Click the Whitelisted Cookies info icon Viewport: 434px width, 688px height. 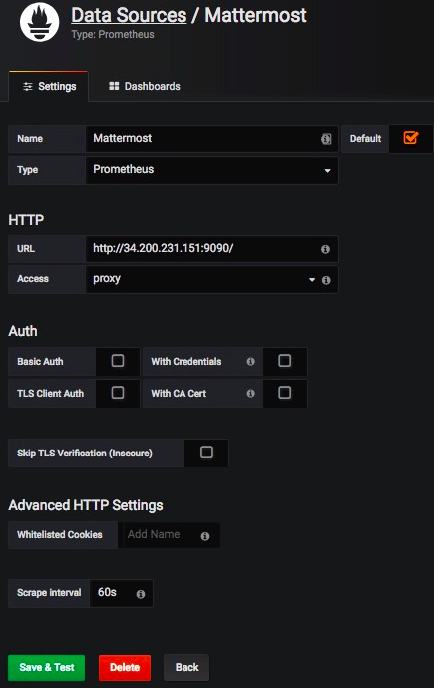click(x=205, y=536)
